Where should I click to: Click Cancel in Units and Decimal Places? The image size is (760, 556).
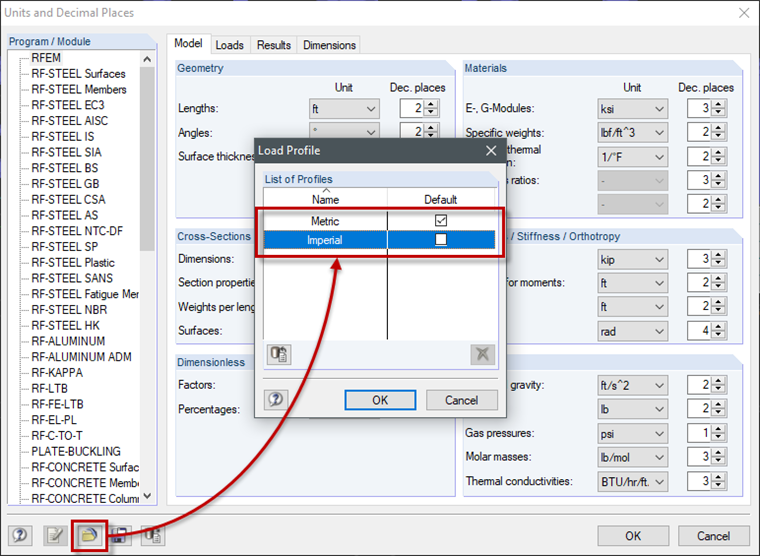(x=713, y=536)
